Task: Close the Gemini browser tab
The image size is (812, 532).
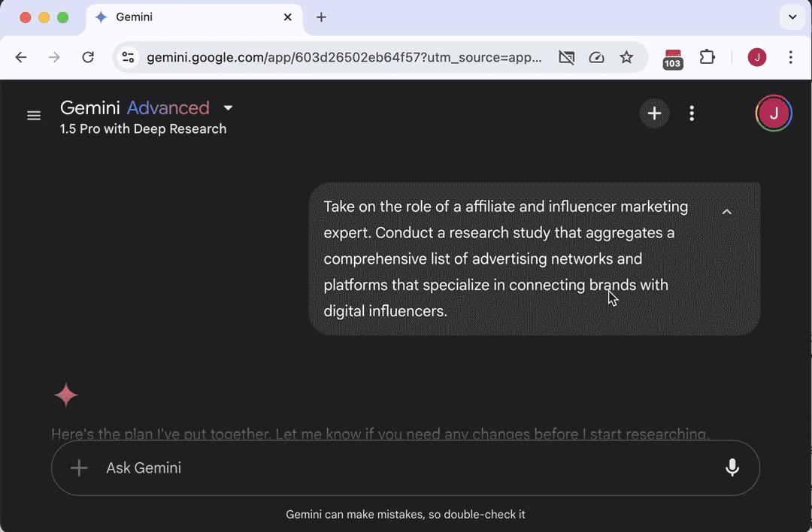Action: (287, 17)
